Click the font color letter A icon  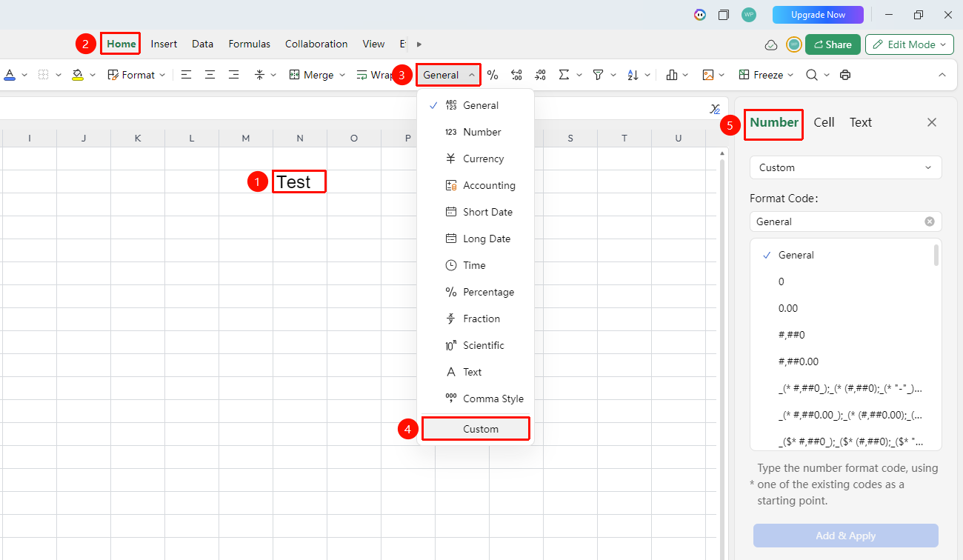[x=10, y=75]
